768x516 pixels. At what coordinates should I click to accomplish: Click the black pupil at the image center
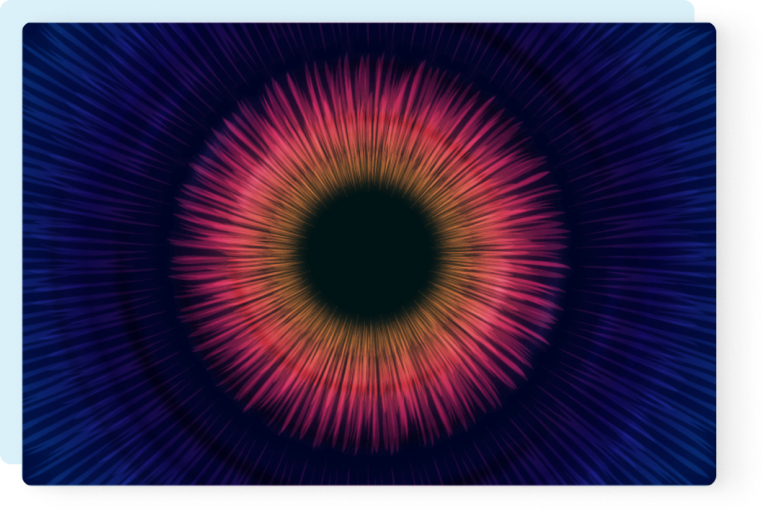click(x=370, y=253)
